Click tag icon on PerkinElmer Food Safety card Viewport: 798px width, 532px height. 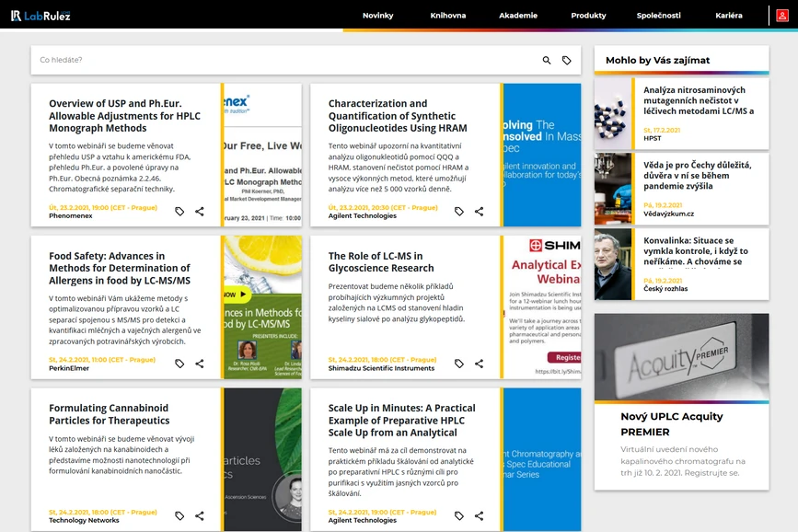(179, 364)
